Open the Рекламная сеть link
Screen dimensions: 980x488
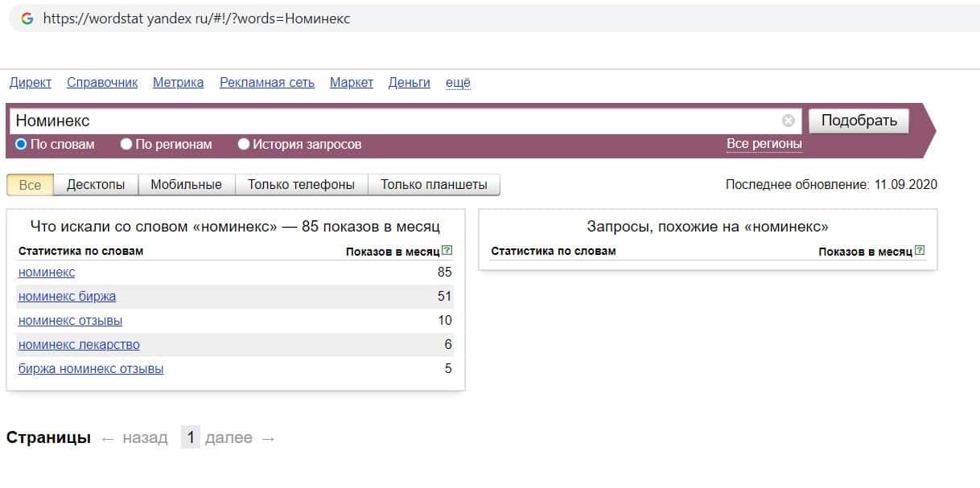(267, 83)
